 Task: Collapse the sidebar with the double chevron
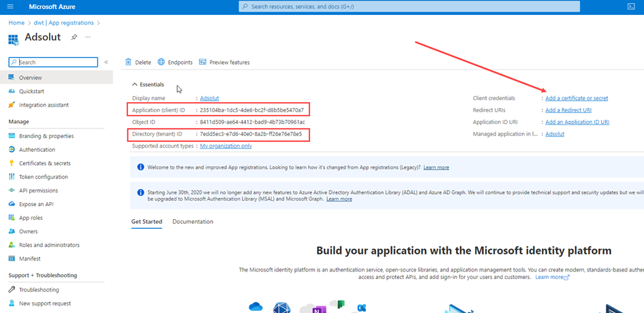pyautogui.click(x=106, y=62)
